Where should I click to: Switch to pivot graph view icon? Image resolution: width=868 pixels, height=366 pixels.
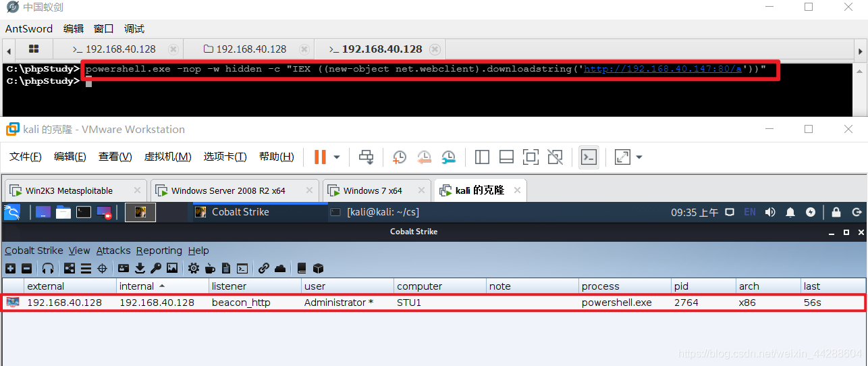click(70, 268)
